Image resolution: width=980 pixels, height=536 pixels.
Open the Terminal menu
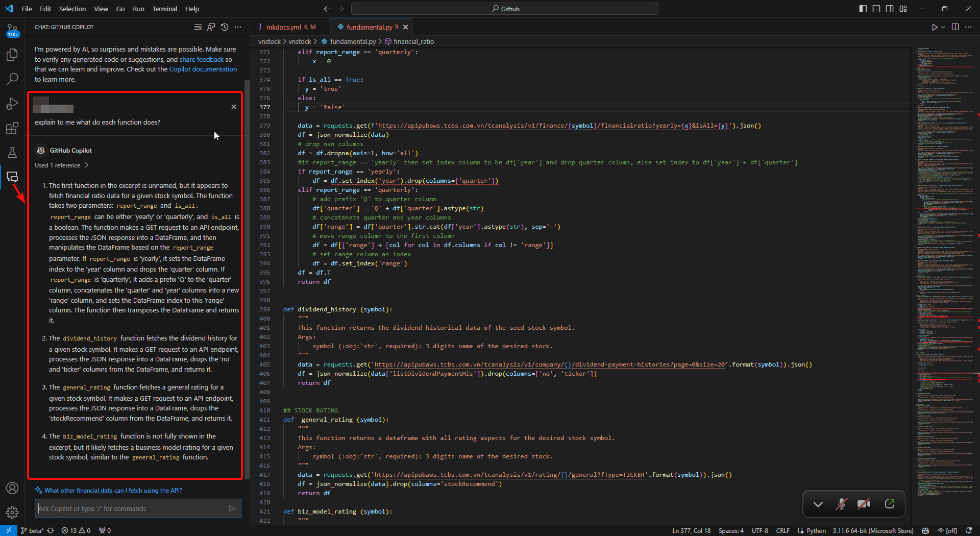(164, 9)
